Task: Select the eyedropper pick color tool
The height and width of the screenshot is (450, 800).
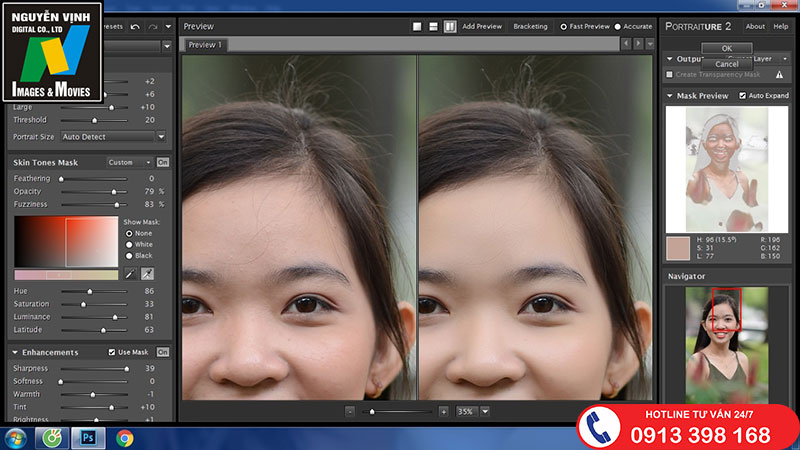Action: (x=130, y=274)
